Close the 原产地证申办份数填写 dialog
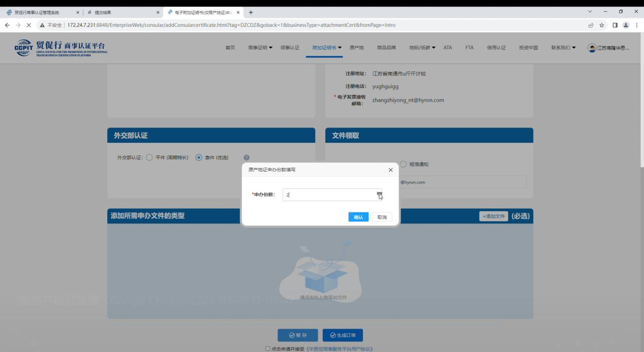The width and height of the screenshot is (644, 352). pos(390,170)
